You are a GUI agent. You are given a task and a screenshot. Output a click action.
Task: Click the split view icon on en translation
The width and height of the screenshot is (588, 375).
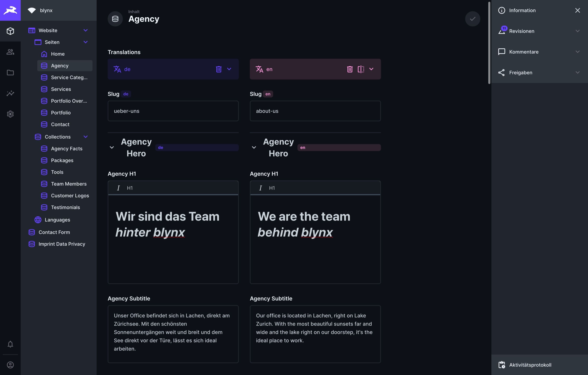[x=361, y=69]
